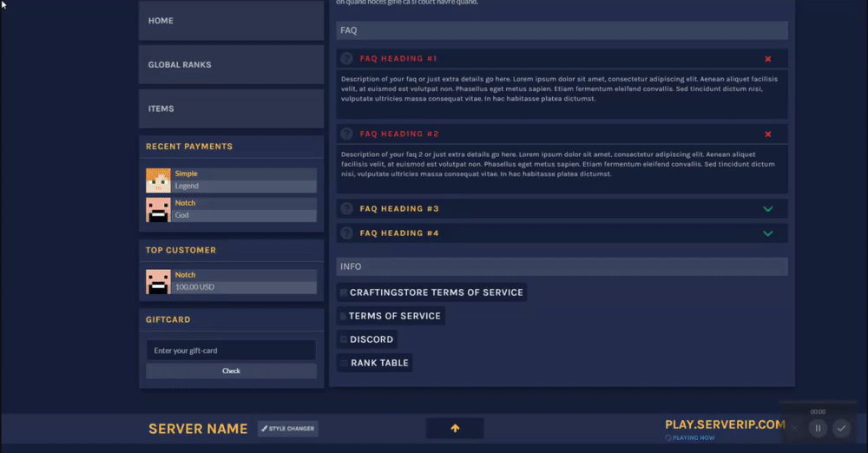This screenshot has height=453, width=868.
Task: Open the Terms of Service button
Action: pos(391,316)
